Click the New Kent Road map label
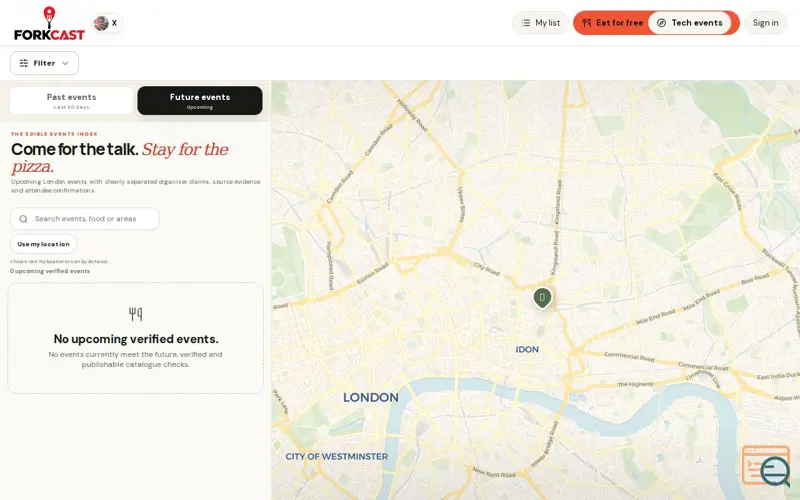Viewport: 800px width, 500px height. [x=493, y=472]
